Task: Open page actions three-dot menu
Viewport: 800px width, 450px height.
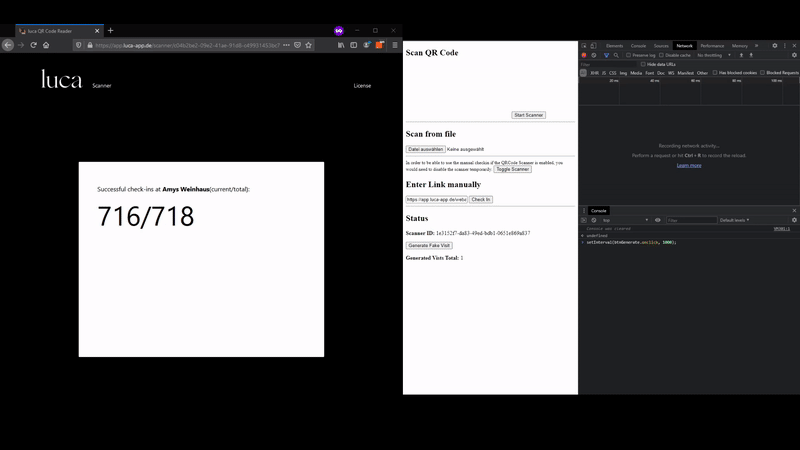Action: click(286, 45)
